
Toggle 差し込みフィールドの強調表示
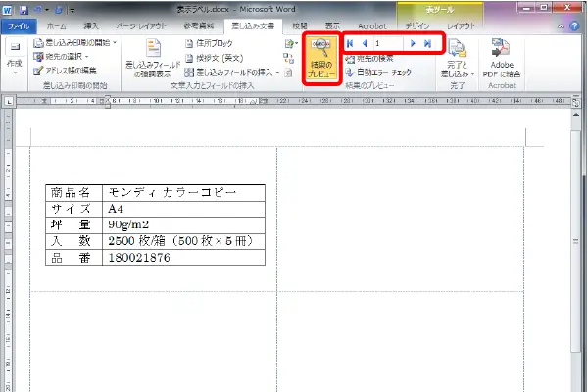[x=153, y=58]
